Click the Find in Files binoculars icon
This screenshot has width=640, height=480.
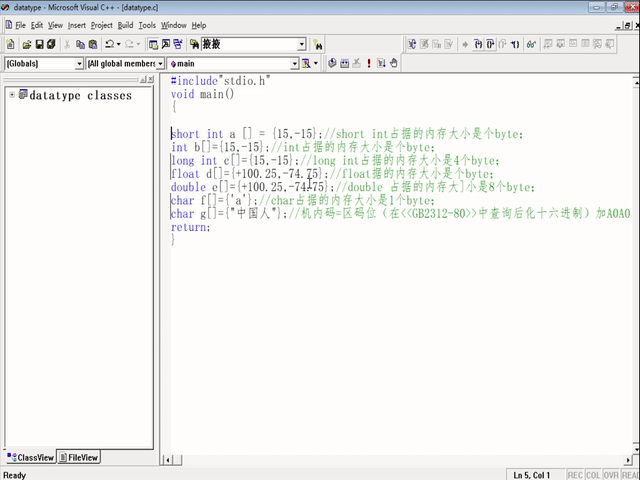195,44
